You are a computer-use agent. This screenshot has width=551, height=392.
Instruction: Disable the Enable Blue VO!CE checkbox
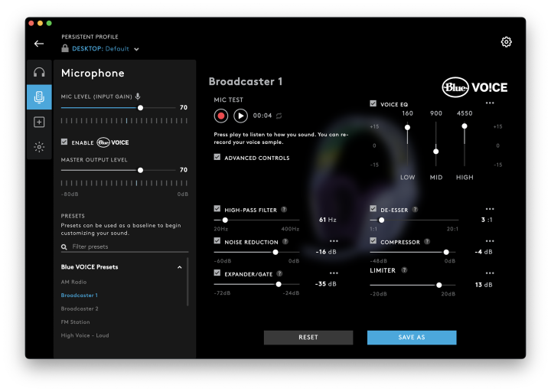pyautogui.click(x=64, y=142)
